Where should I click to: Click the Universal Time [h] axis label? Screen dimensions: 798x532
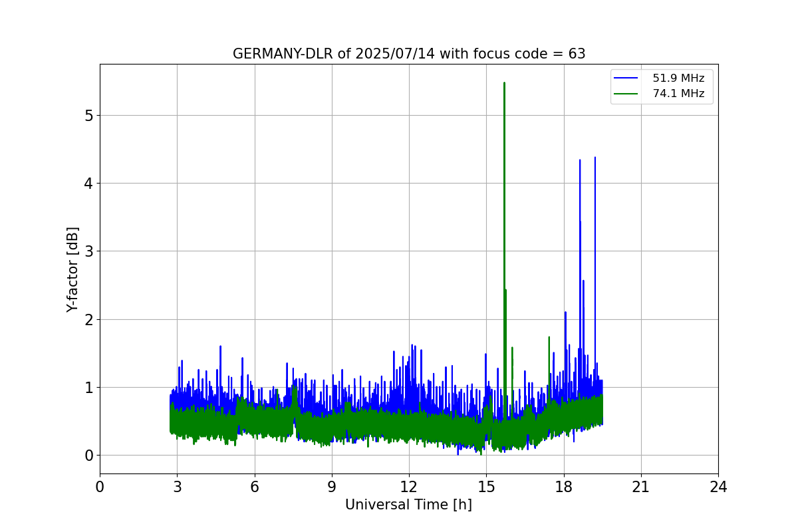tap(408, 505)
